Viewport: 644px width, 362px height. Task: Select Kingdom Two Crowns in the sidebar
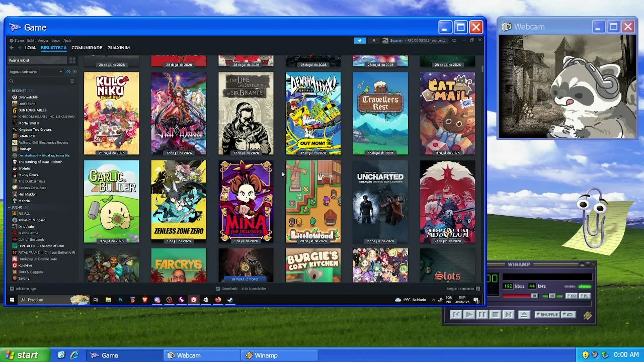[x=35, y=130]
